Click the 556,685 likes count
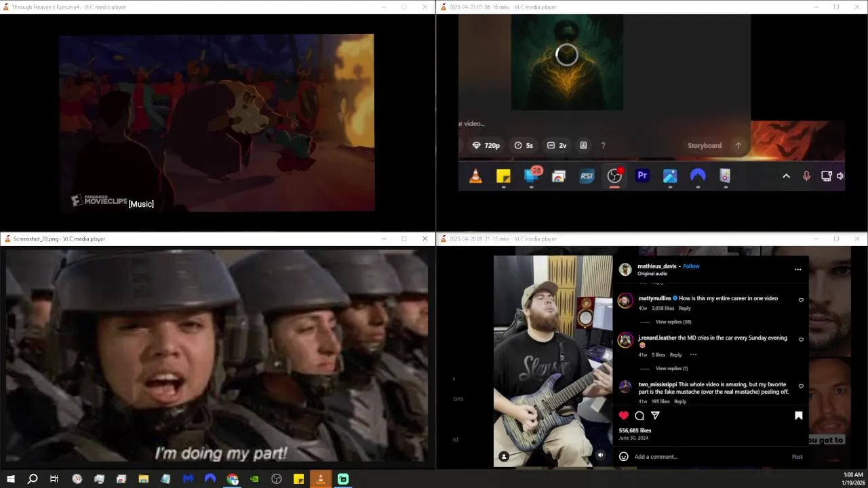This screenshot has width=868, height=488. tap(635, 430)
